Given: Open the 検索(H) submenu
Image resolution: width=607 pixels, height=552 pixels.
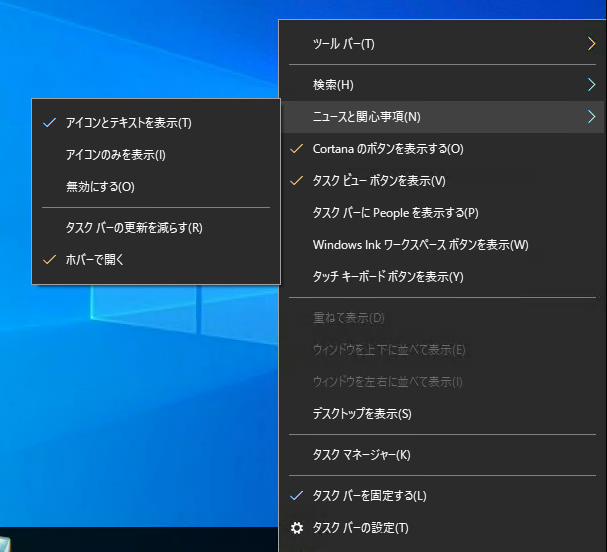Looking at the screenshot, I should (x=442, y=85).
